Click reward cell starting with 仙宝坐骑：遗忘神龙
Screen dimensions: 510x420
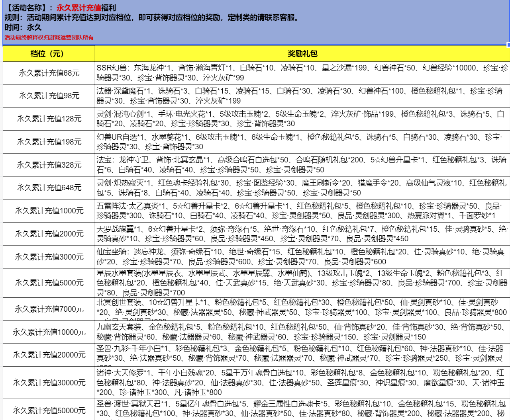coord(302,257)
